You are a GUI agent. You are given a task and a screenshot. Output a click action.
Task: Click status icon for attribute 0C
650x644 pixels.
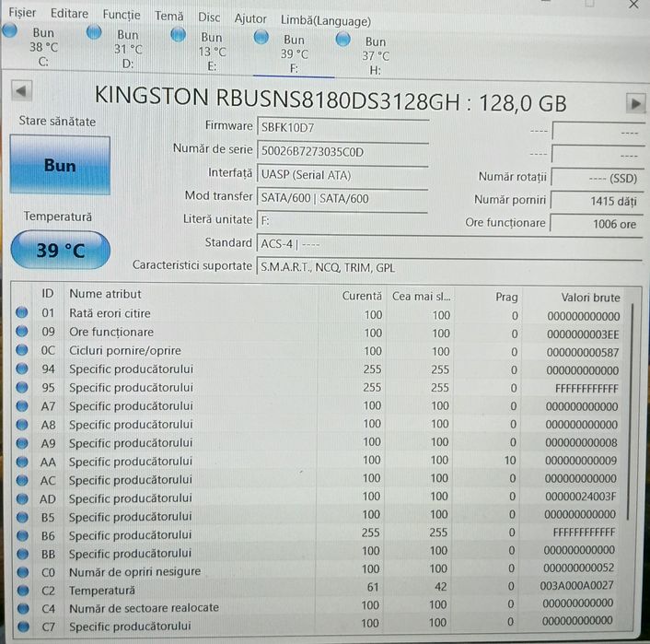click(x=22, y=350)
